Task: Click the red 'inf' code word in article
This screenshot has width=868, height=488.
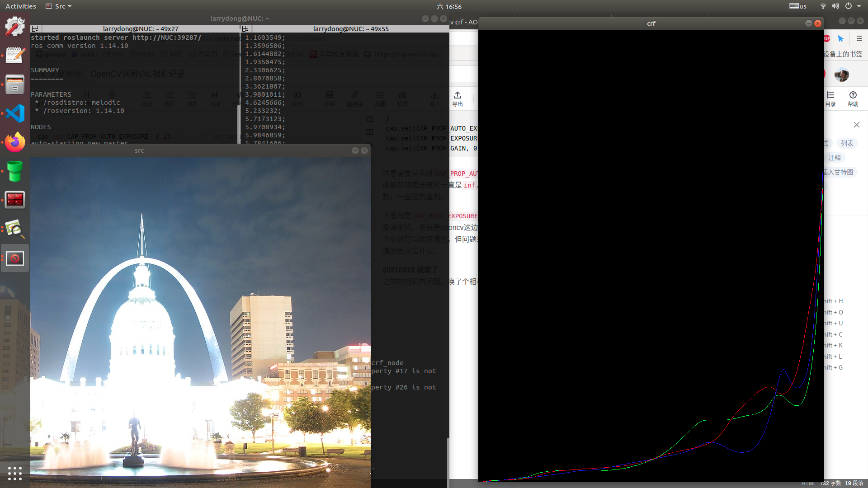Action: (x=469, y=185)
